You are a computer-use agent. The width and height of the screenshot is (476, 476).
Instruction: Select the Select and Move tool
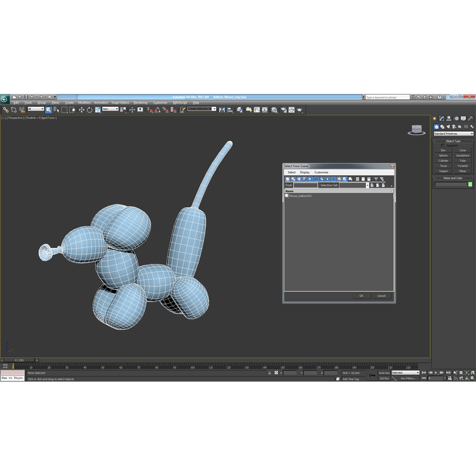coord(82,110)
